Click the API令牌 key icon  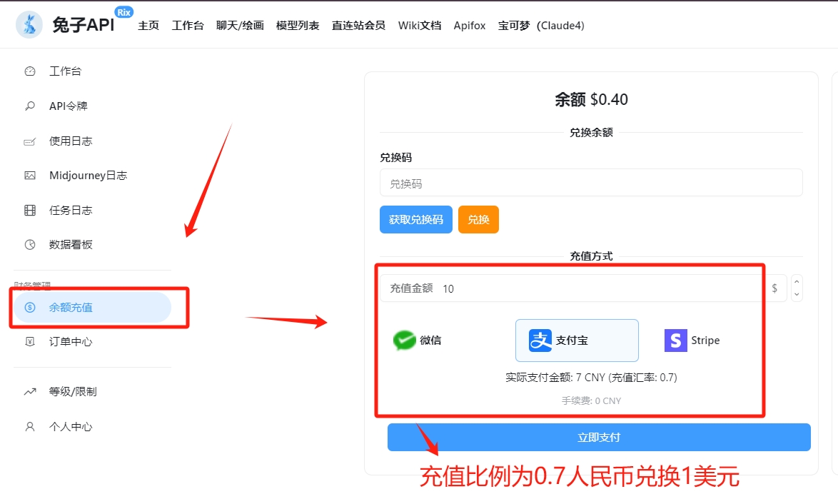tap(30, 106)
